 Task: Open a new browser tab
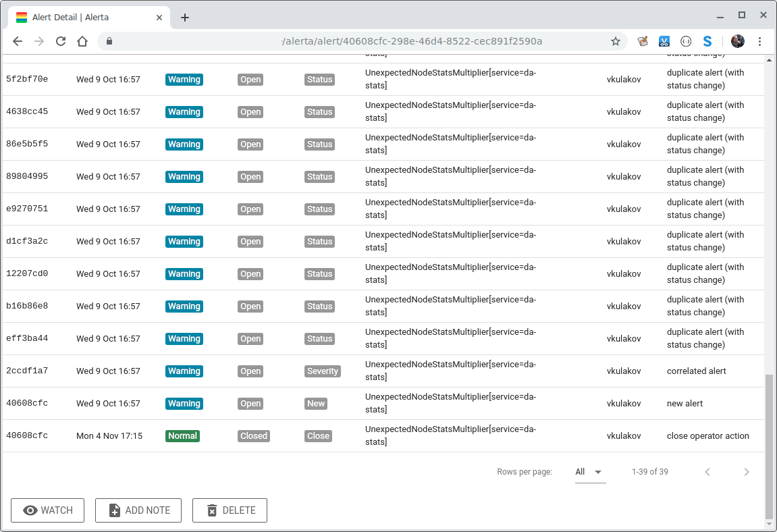pyautogui.click(x=185, y=18)
